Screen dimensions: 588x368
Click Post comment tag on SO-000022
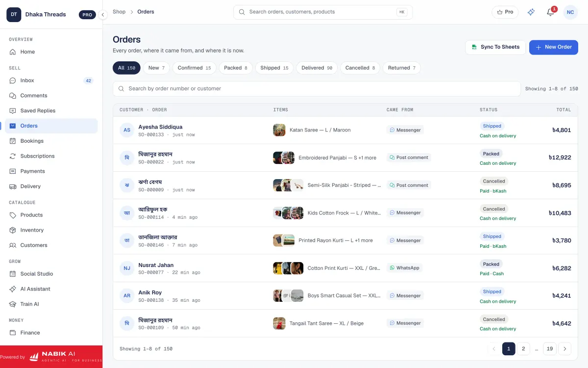coord(409,158)
